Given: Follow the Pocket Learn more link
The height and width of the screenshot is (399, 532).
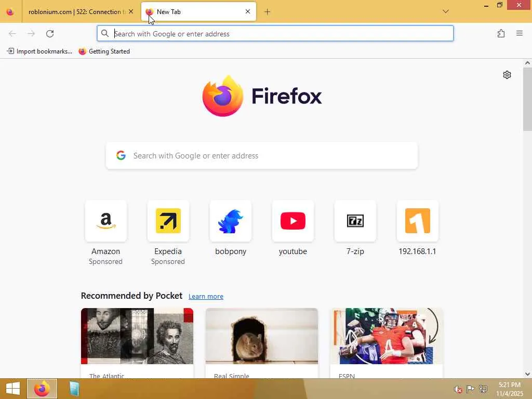Looking at the screenshot, I should pyautogui.click(x=206, y=297).
